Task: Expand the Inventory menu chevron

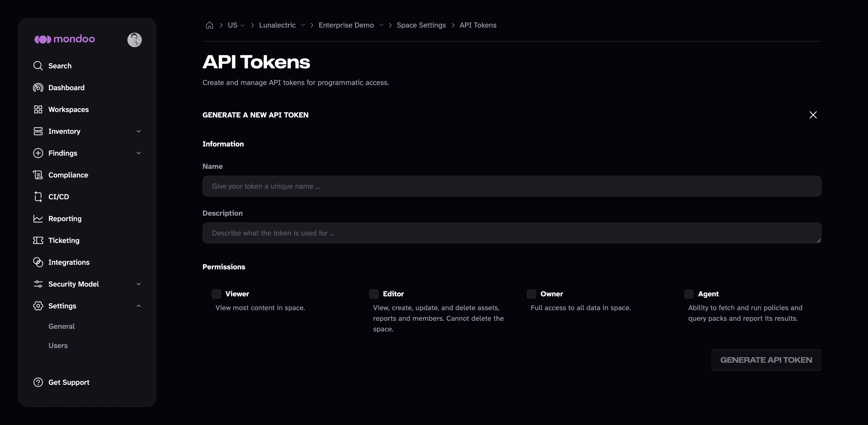Action: 138,132
